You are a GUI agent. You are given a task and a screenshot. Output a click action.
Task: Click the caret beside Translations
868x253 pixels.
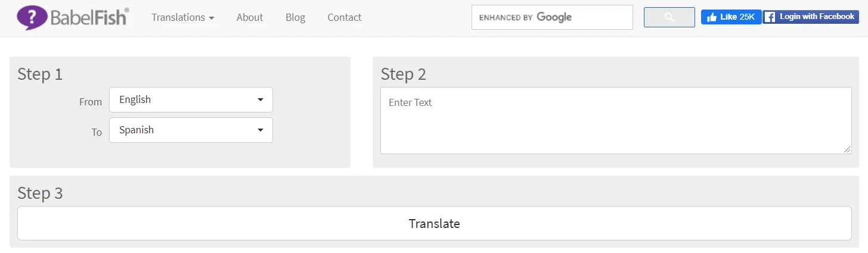(212, 18)
